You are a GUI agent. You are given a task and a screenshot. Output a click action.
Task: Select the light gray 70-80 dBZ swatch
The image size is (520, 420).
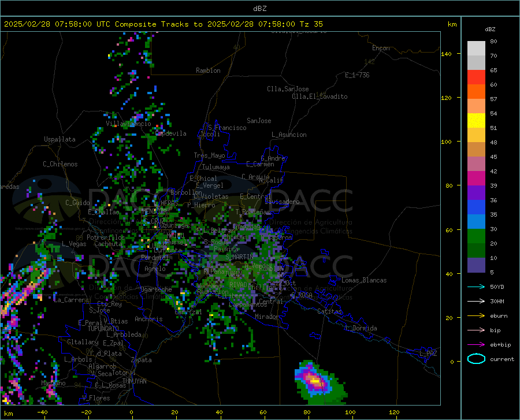pos(476,49)
